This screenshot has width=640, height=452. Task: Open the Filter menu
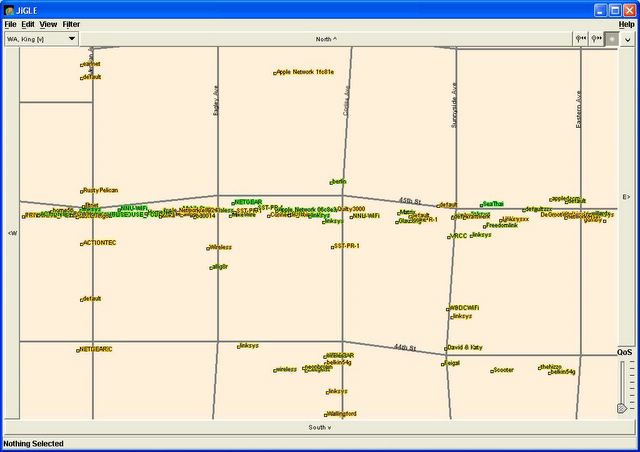point(71,23)
